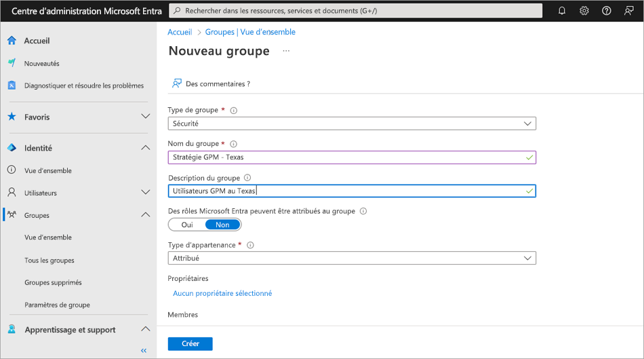Click the Vue d'ensemble info icon under Identité

tap(12, 170)
